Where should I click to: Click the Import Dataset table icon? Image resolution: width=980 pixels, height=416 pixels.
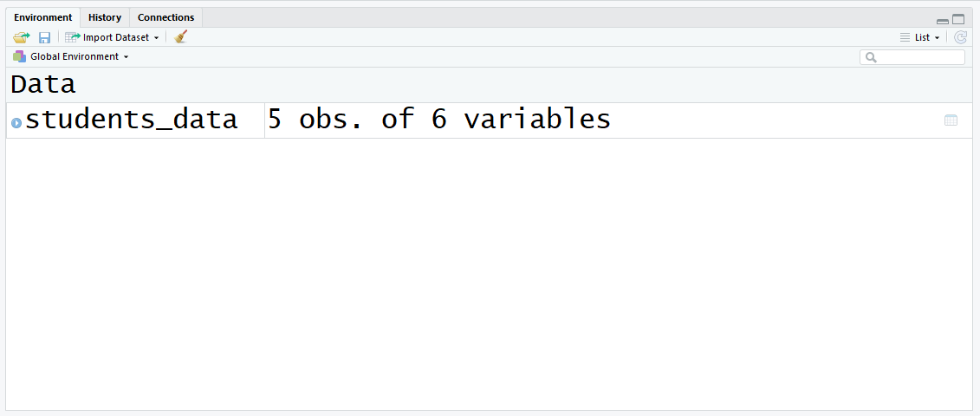[73, 37]
